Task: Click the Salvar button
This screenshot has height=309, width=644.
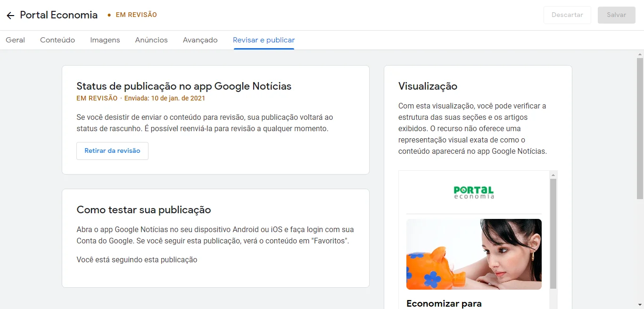Action: pyautogui.click(x=616, y=15)
